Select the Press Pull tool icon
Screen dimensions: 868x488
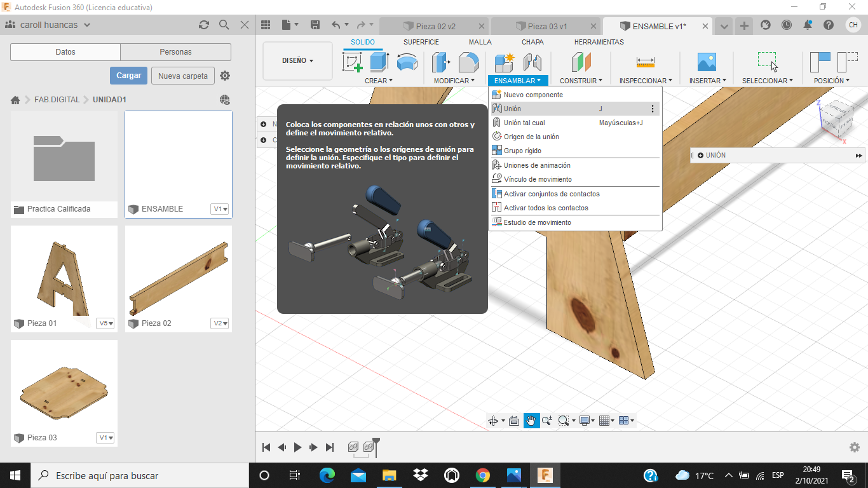[441, 62]
